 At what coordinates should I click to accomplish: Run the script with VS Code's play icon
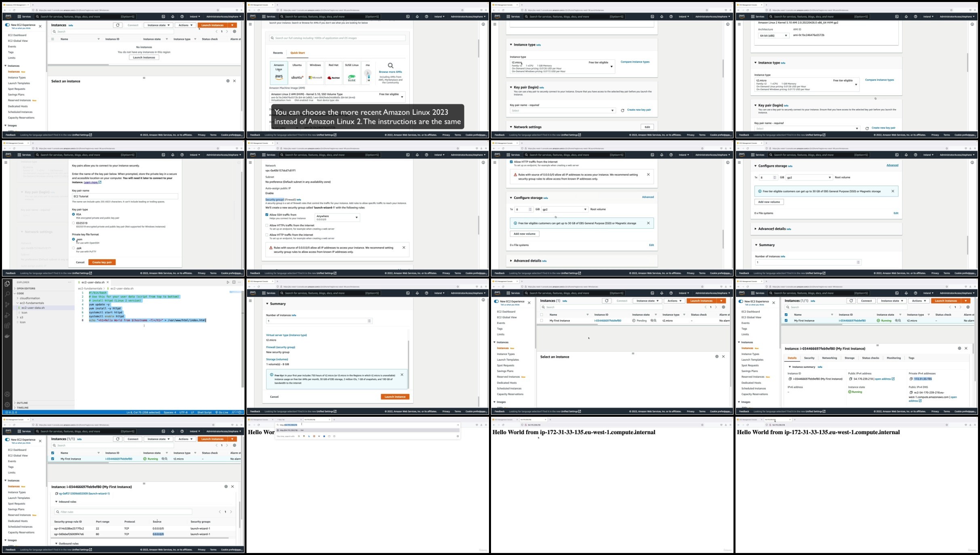[x=228, y=282]
